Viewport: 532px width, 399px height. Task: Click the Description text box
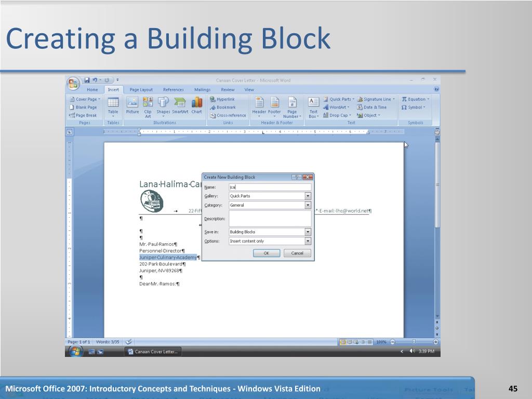[x=270, y=219]
